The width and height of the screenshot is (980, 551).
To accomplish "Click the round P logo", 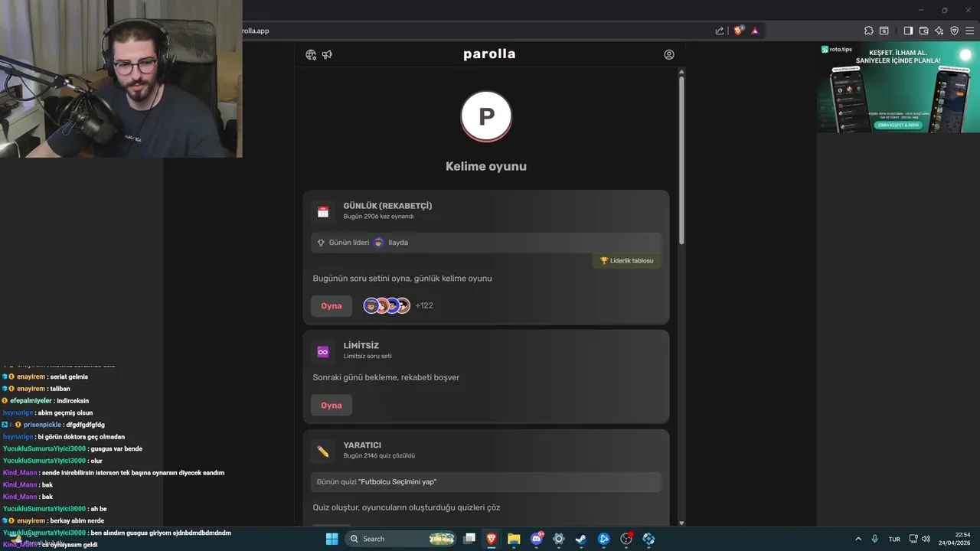I will point(486,116).
